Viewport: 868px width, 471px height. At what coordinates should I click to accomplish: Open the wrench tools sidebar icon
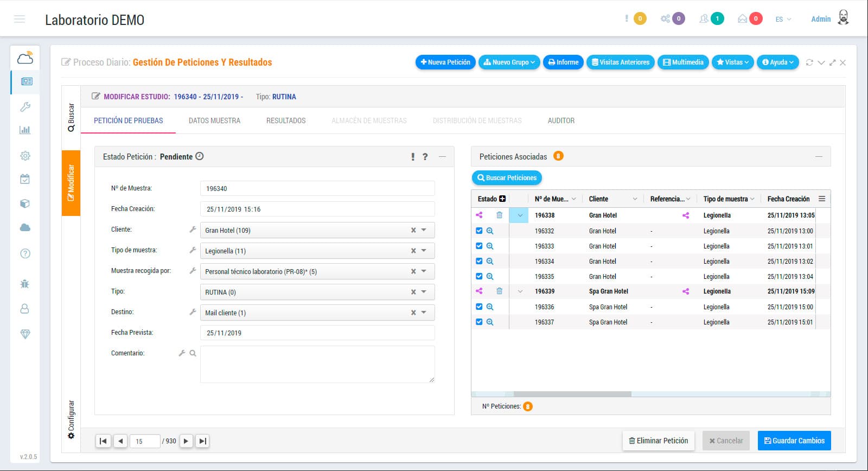click(x=25, y=107)
